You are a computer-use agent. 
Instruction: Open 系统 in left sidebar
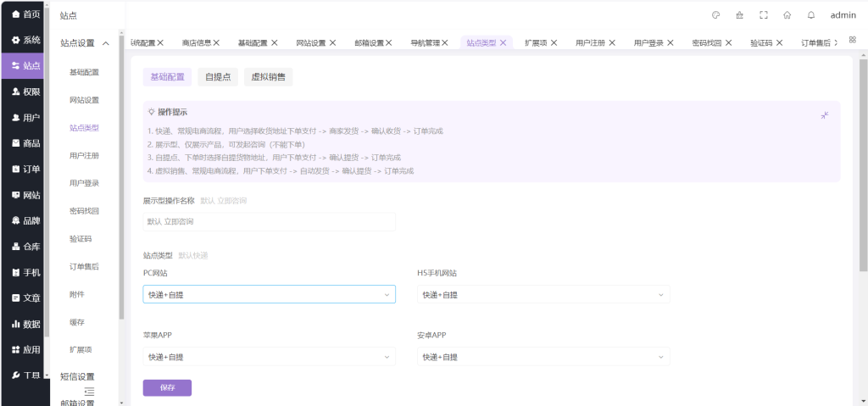click(x=25, y=40)
